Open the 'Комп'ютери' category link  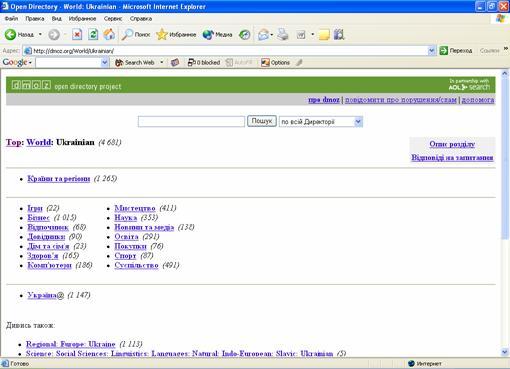click(49, 265)
